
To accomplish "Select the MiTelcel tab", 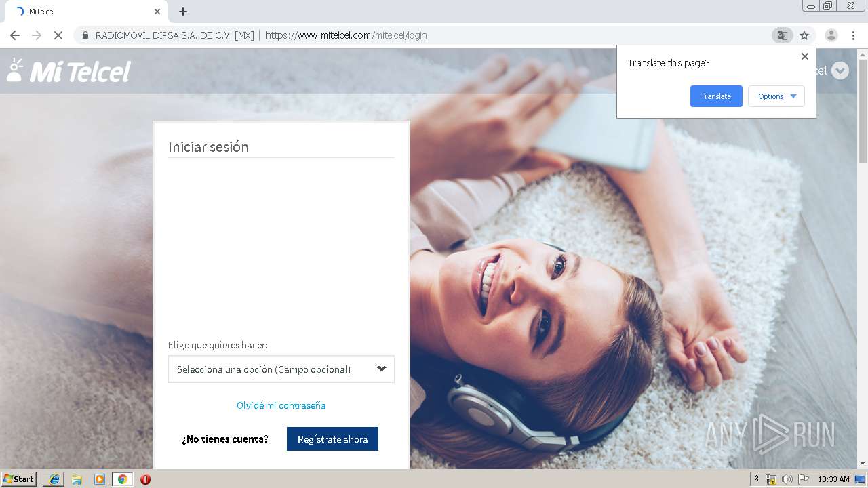I will 88,12.
